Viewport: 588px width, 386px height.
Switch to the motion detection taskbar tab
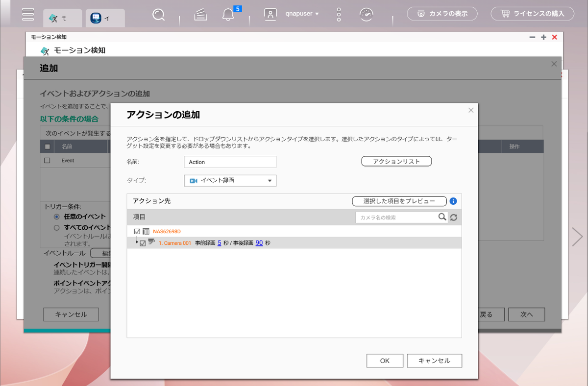62,18
